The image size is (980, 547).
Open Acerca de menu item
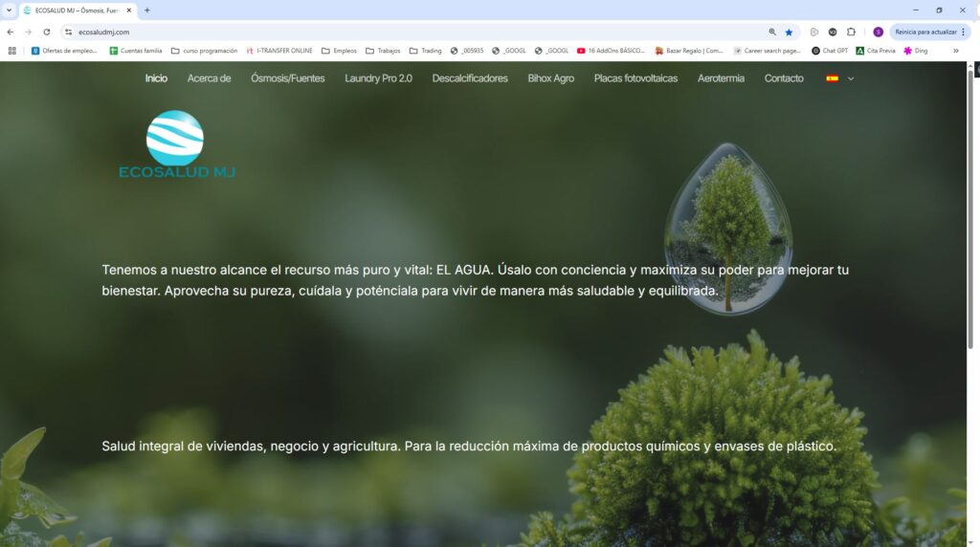coord(209,78)
